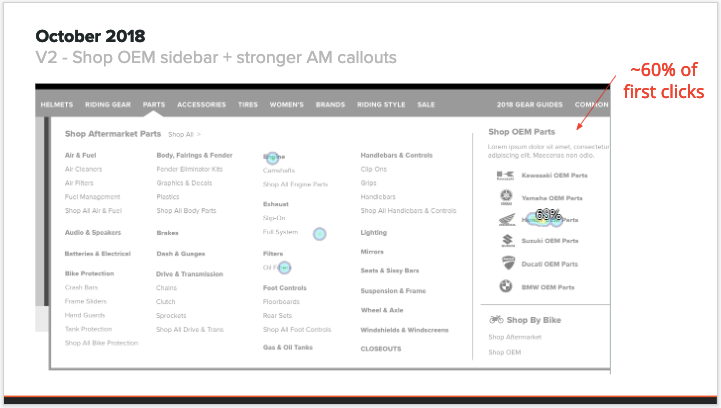The width and height of the screenshot is (721, 408).
Task: Click the motorcycle icon beside Shop By Bike
Action: (x=496, y=320)
